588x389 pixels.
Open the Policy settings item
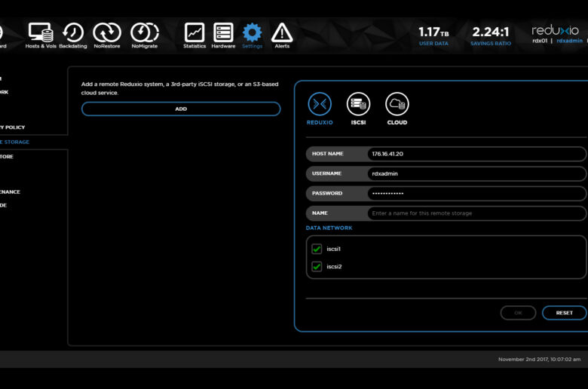(x=12, y=127)
